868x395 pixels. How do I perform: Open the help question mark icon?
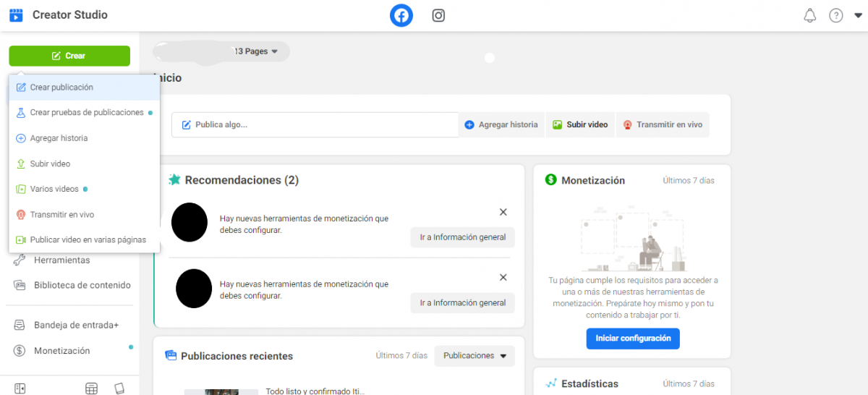coord(835,15)
